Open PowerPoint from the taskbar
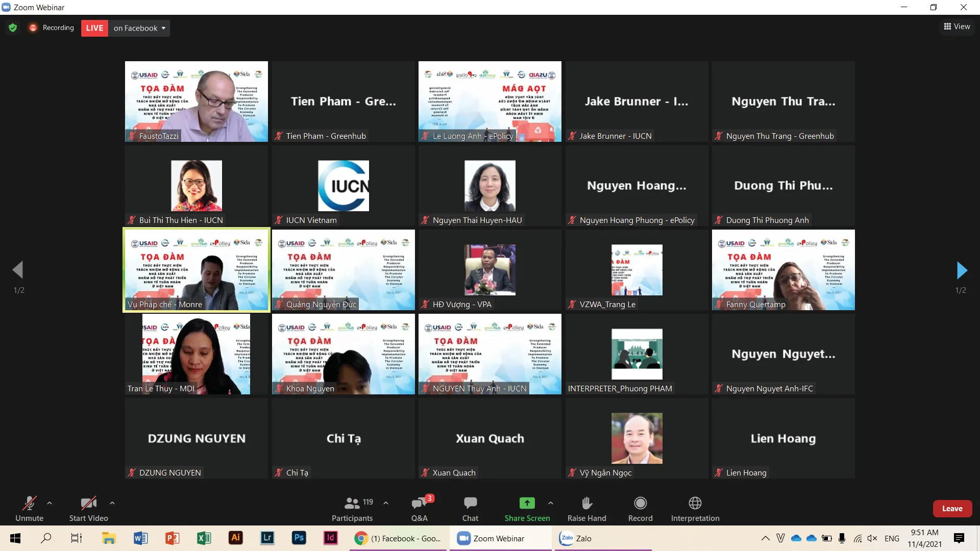Viewport: 980px width, 551px height. 172,538
